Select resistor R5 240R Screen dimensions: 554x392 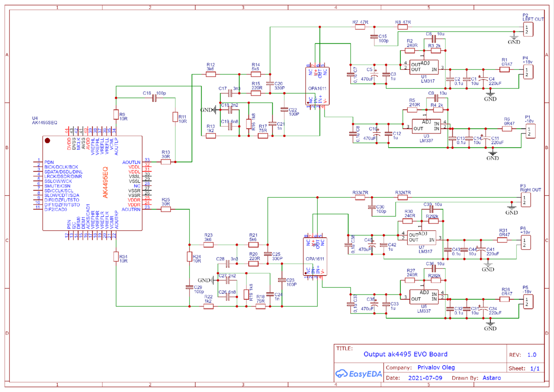point(413,110)
